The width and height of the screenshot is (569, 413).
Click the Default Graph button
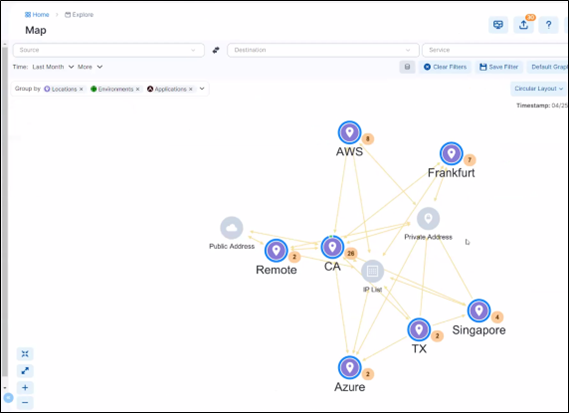click(548, 67)
